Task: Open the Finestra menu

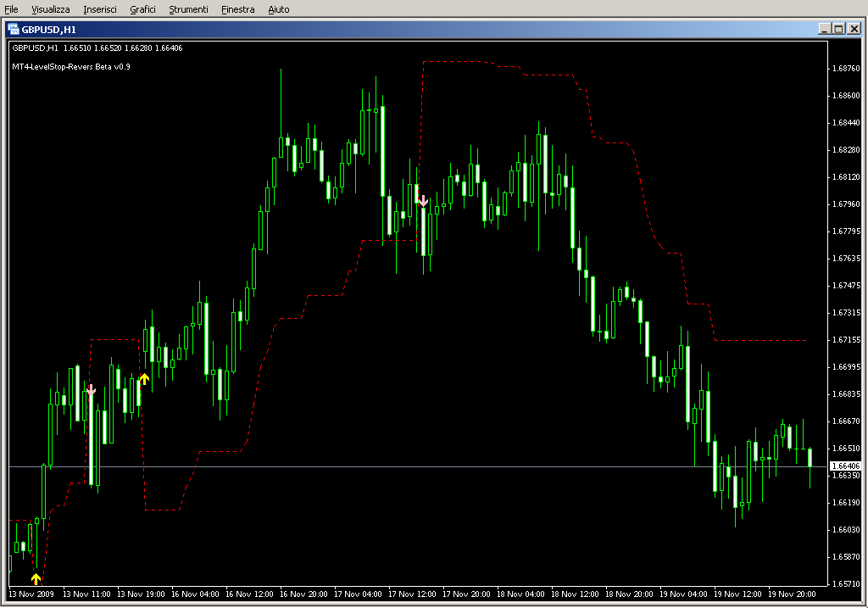Action: [237, 9]
